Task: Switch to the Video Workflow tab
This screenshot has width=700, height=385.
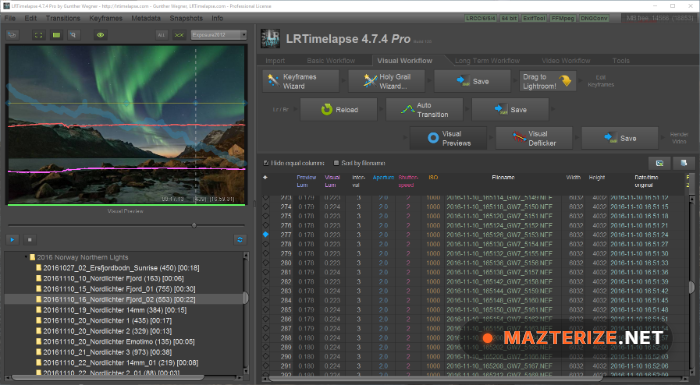Action: coord(566,61)
